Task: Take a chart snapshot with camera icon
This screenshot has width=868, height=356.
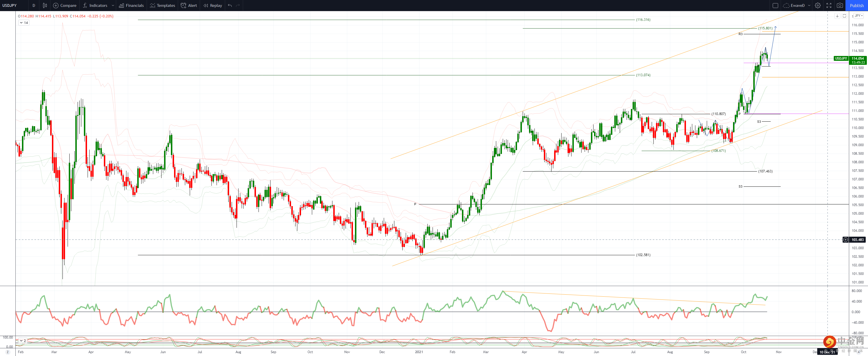Action: pyautogui.click(x=840, y=5)
